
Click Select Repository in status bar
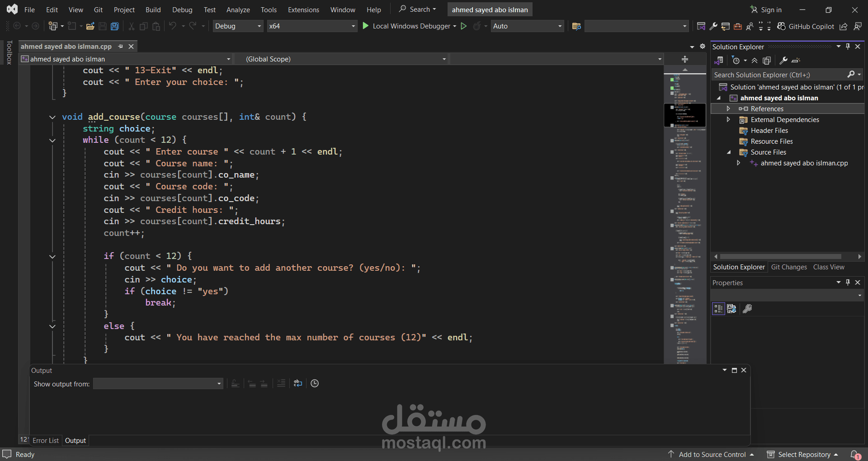802,455
